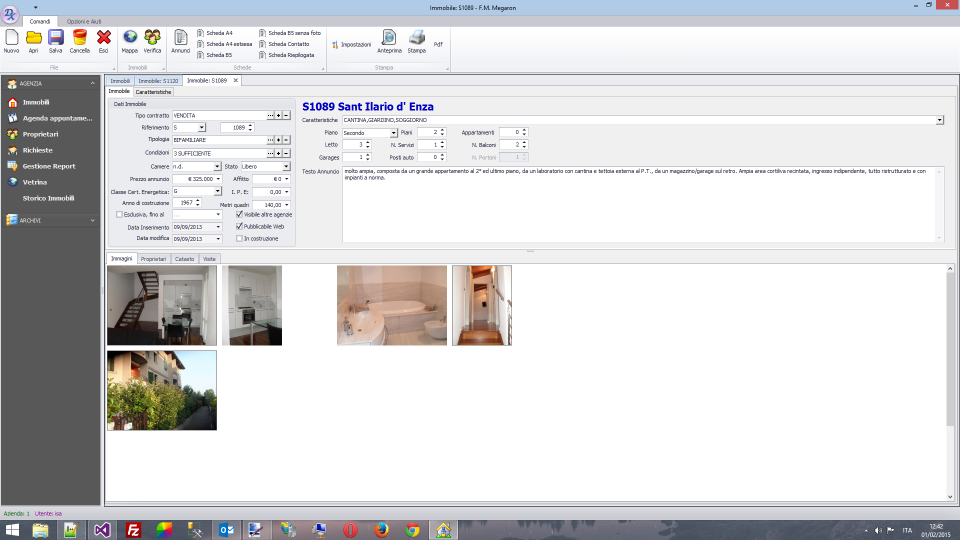960x540 pixels.
Task: Switch to the Catasto tab
Action: click(184, 259)
